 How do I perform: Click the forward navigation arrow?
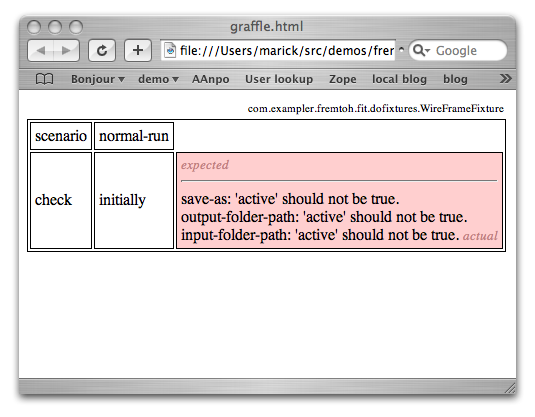pyautogui.click(x=67, y=51)
